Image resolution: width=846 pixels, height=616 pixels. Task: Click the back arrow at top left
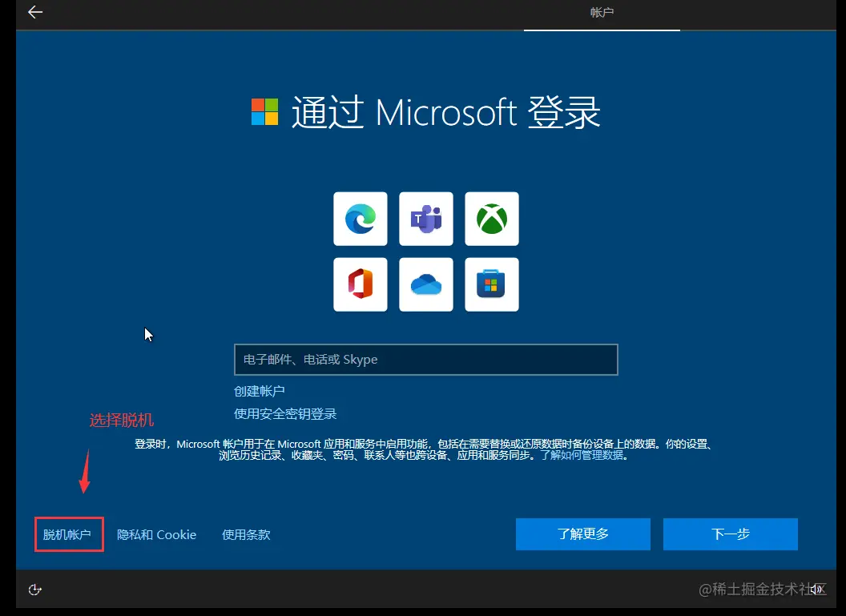point(34,12)
